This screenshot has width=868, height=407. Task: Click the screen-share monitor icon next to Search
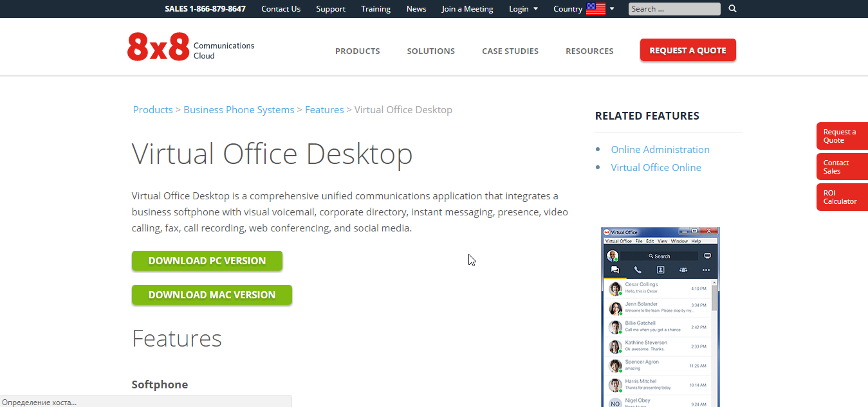coord(708,256)
